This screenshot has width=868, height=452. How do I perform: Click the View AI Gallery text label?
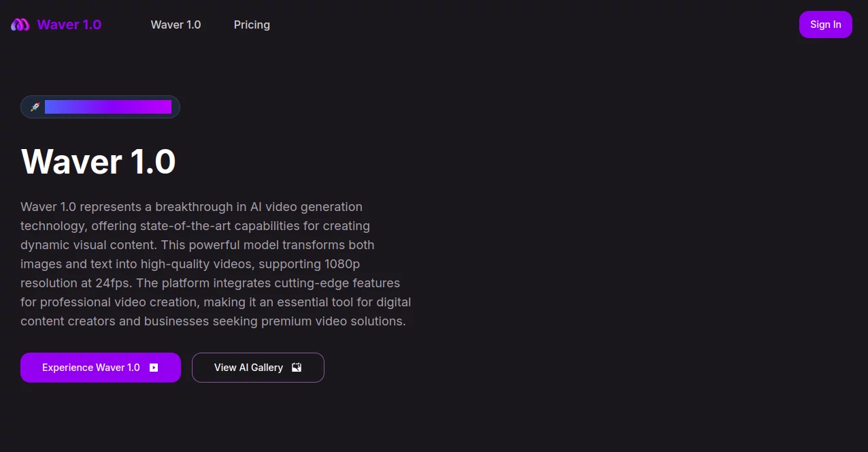(x=248, y=368)
